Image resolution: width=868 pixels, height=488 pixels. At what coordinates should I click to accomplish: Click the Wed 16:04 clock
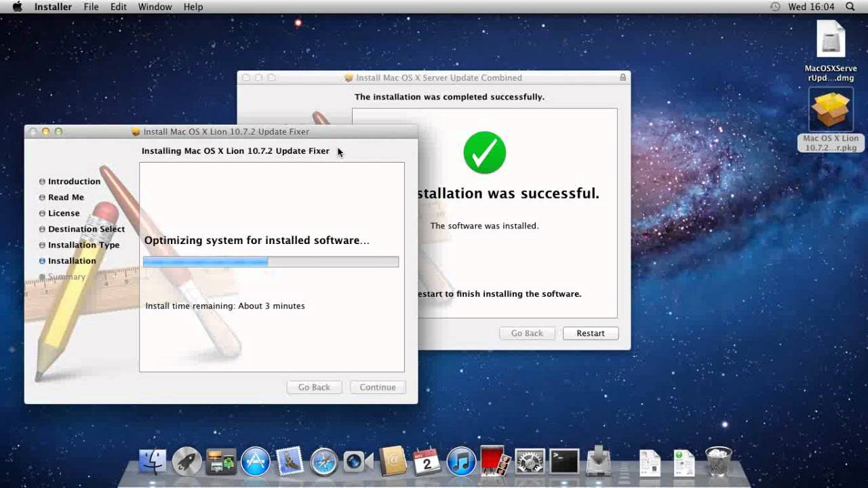point(811,7)
